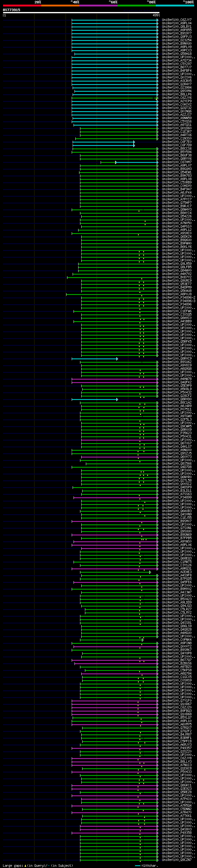Open hit UniRef100_Q9FPJ3
The image size is (197, 868).
(x=176, y=37)
